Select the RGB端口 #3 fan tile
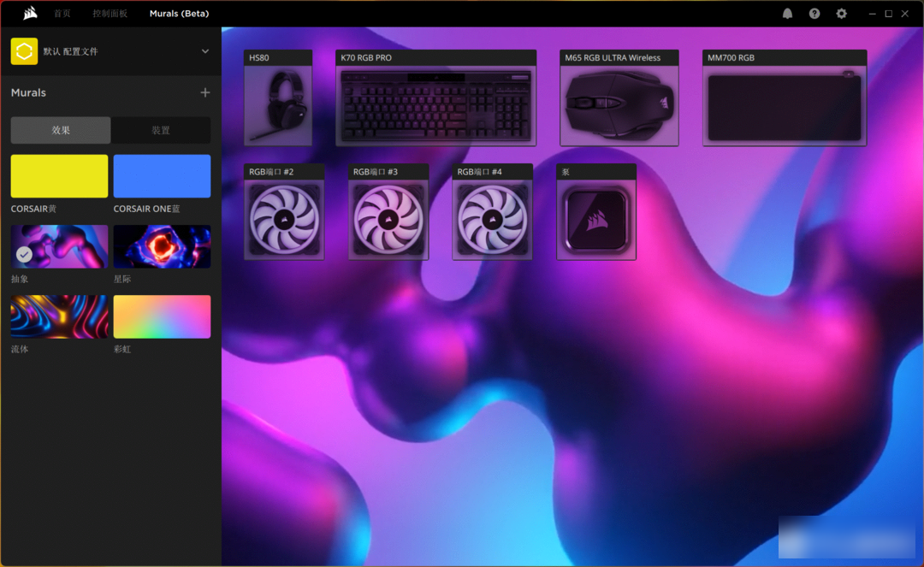 coord(388,212)
